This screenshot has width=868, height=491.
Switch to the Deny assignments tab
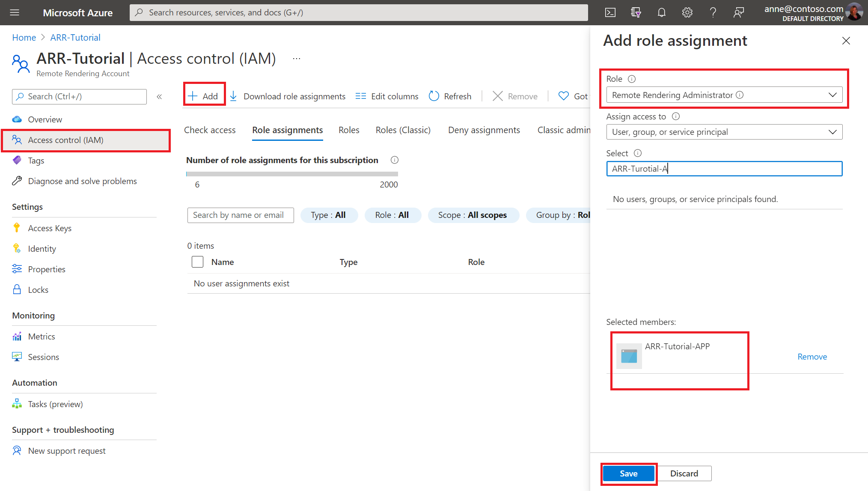pos(484,129)
